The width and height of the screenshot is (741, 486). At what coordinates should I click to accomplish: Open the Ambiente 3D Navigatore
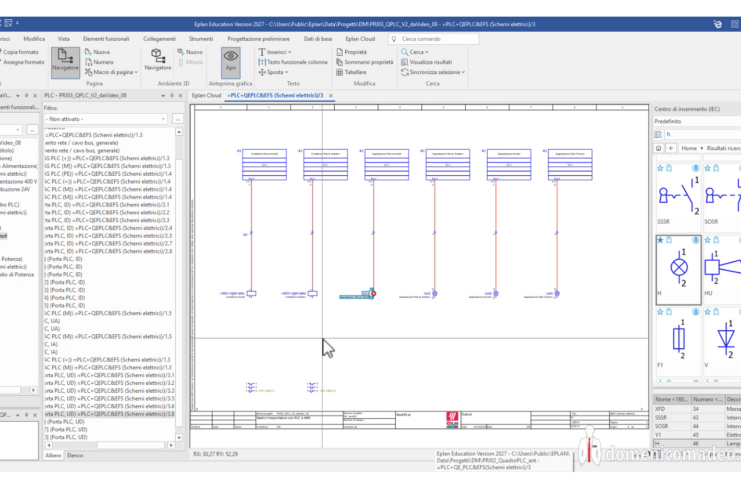(x=158, y=60)
